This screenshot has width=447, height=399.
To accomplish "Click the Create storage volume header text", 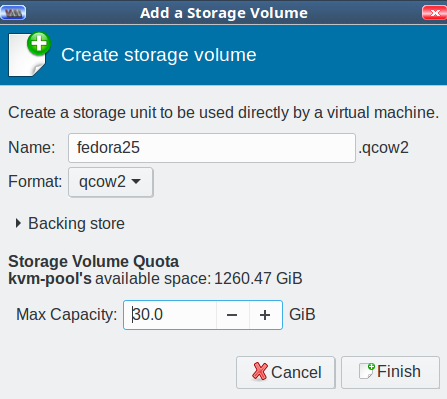I will [159, 55].
